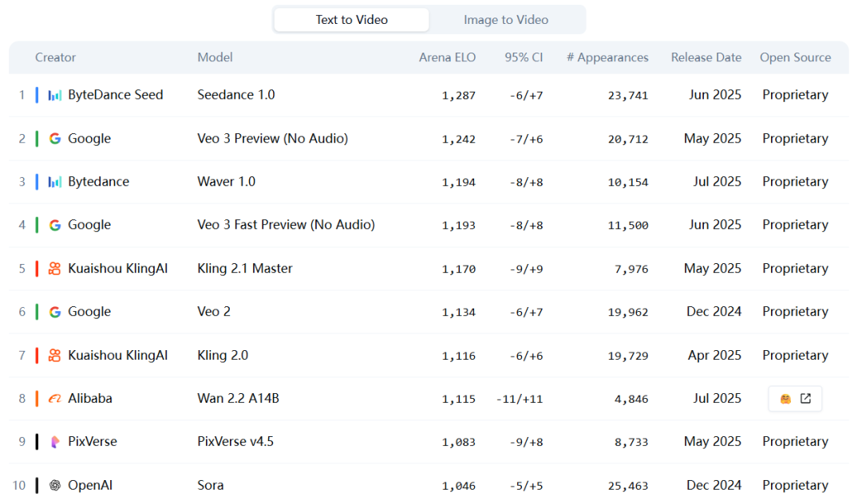Open external link icon in Wan 2.2 row

[805, 399]
